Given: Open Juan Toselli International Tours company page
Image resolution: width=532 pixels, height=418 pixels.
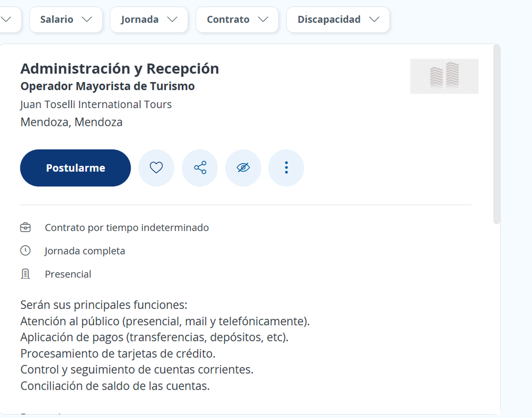Looking at the screenshot, I should 96,104.
